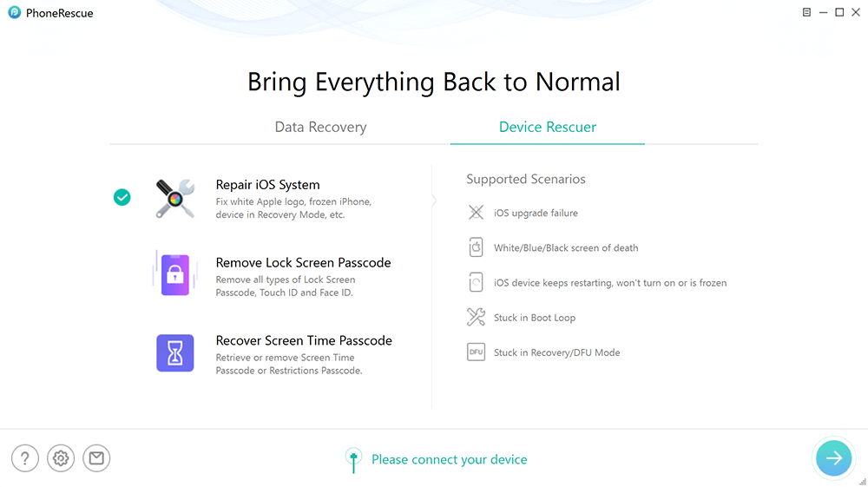
Task: Click the Recover Screen Time Passcode hourglass icon
Action: (174, 353)
